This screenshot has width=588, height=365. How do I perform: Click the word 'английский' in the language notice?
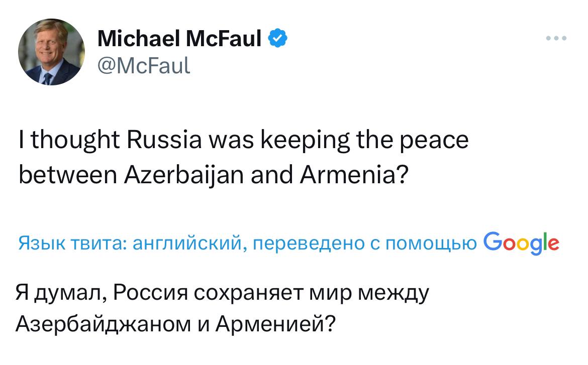coord(190,243)
